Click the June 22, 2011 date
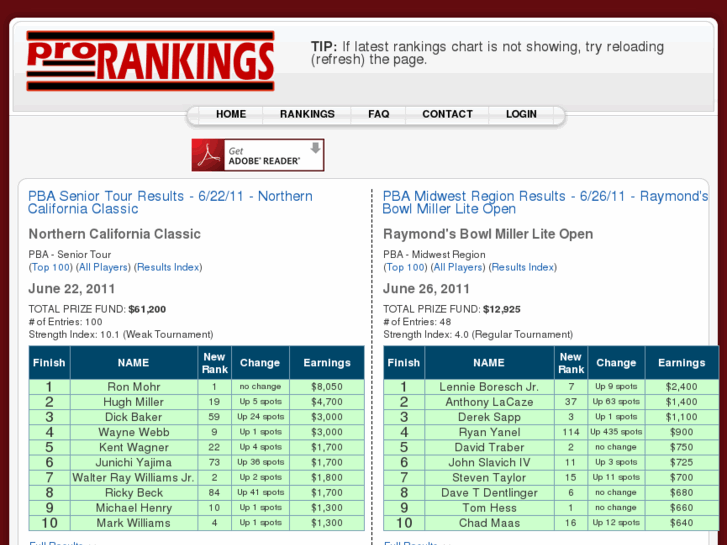 coord(71,289)
